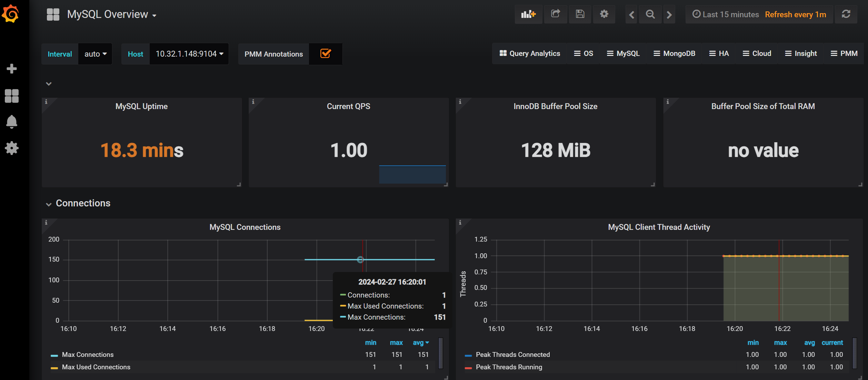
Task: Expand the untitled row chevron above panels
Action: click(49, 84)
